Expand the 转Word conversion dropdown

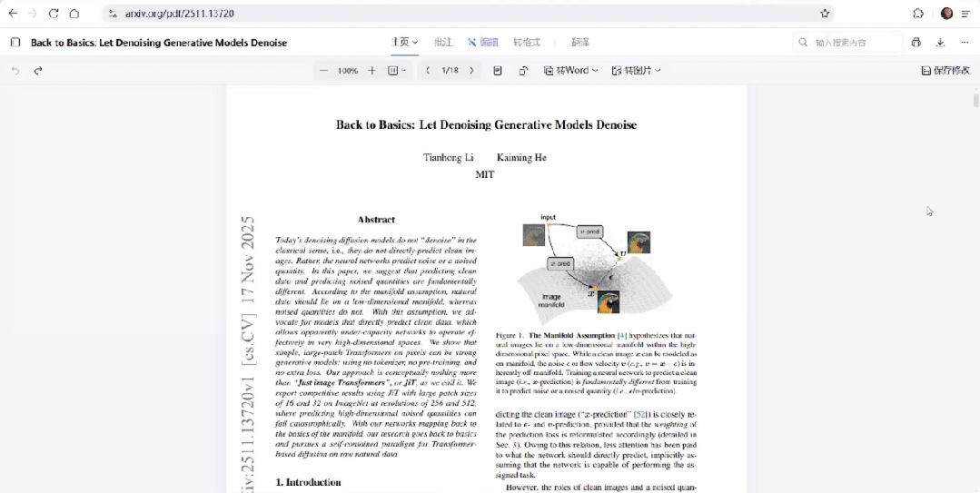pyautogui.click(x=570, y=71)
